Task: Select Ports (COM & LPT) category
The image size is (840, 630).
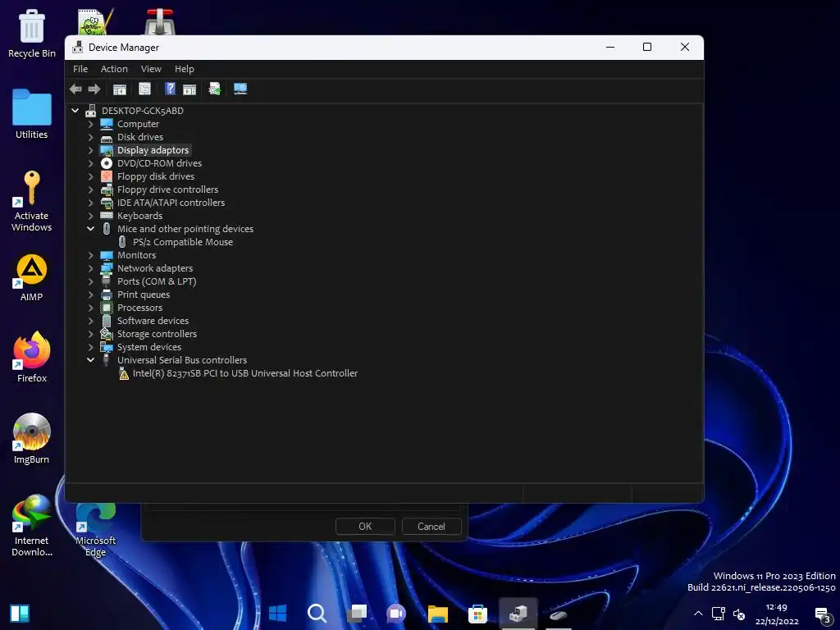Action: 157,281
